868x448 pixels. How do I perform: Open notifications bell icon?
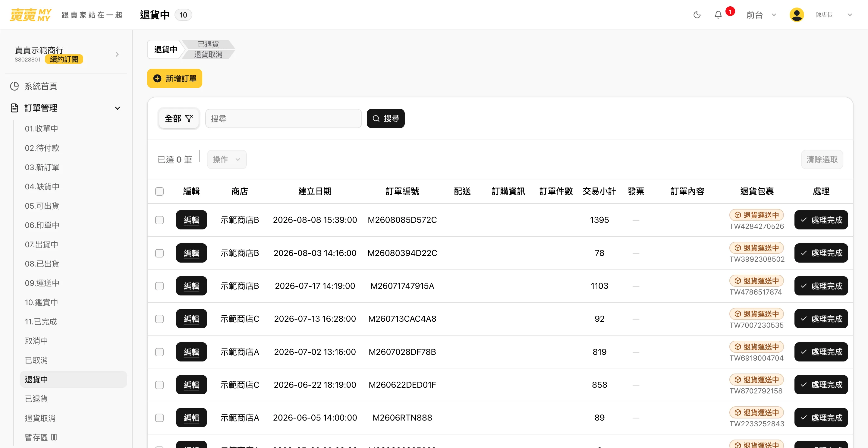pos(718,15)
